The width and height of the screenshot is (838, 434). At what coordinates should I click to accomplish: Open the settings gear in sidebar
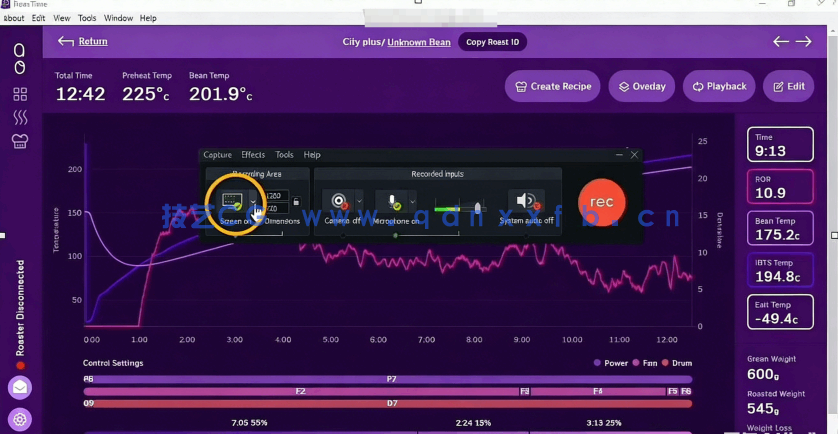coord(19,419)
